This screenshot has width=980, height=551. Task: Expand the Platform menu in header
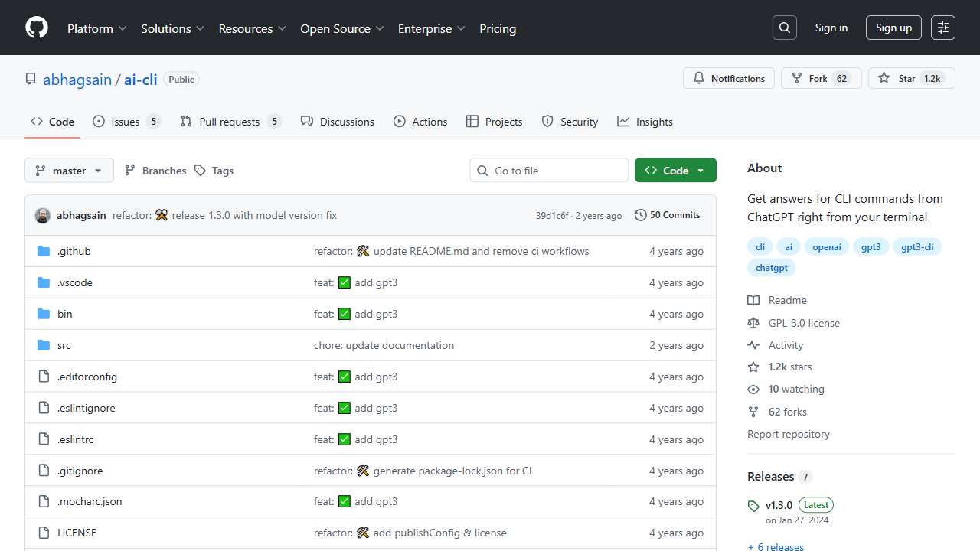96,28
